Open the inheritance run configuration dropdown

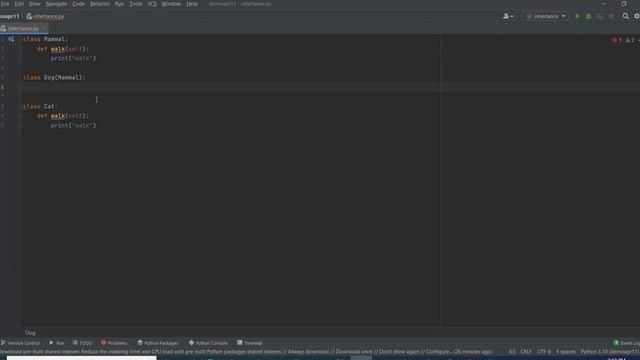coord(546,16)
